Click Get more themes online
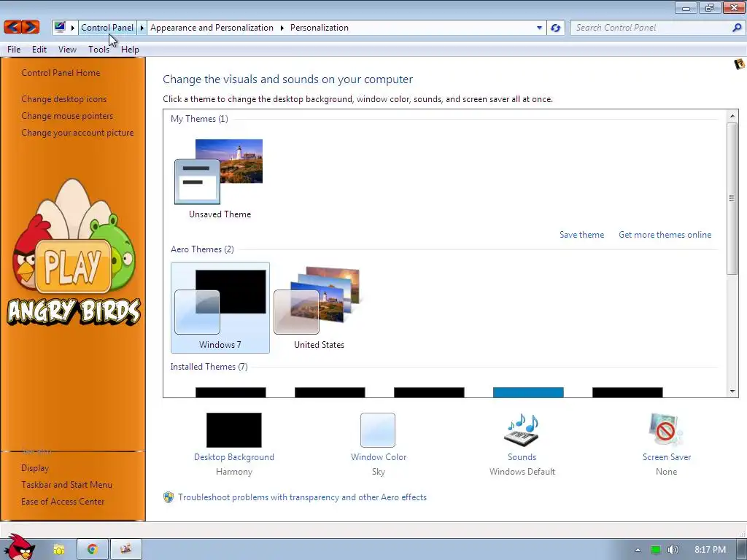The width and height of the screenshot is (747, 560). point(665,235)
